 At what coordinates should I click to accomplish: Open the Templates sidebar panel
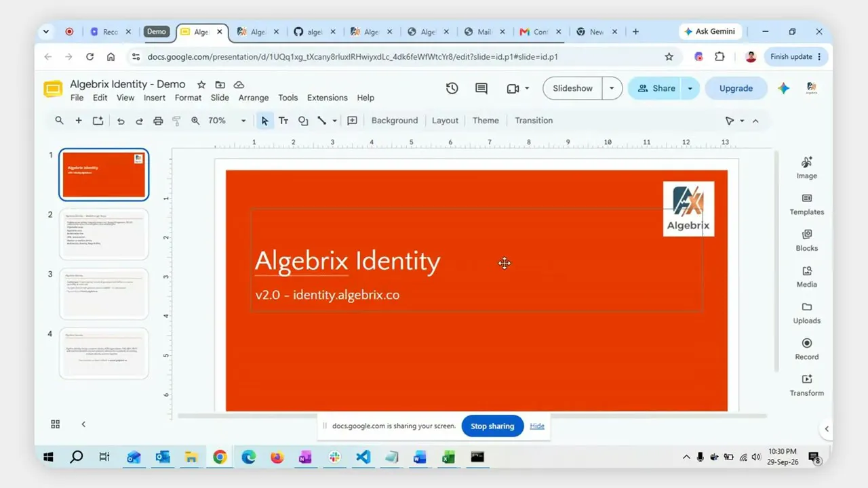(806, 204)
